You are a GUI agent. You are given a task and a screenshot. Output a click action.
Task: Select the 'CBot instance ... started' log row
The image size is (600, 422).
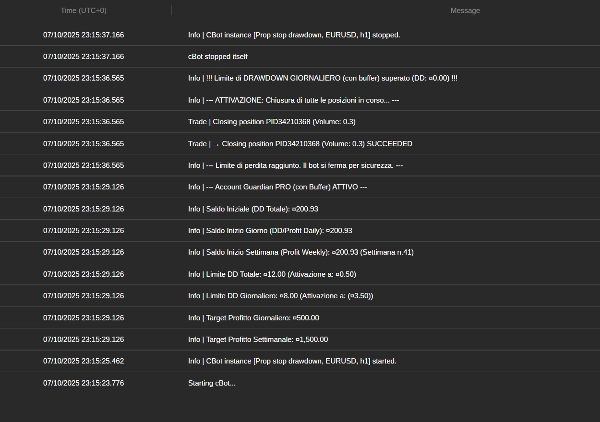point(292,361)
